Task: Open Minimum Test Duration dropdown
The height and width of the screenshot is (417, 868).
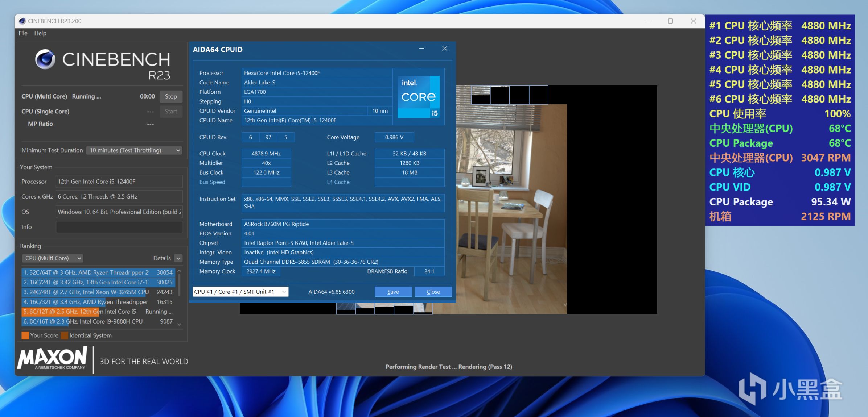Action: coord(134,150)
